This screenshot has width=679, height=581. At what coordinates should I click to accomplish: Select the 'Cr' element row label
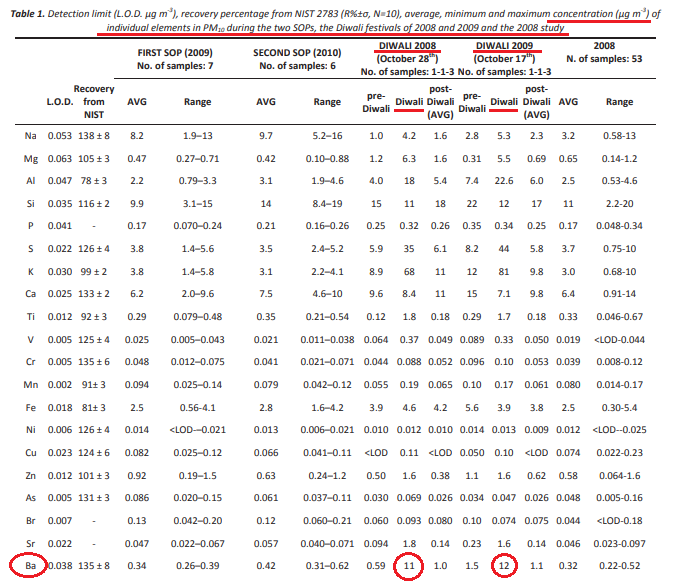tap(30, 362)
